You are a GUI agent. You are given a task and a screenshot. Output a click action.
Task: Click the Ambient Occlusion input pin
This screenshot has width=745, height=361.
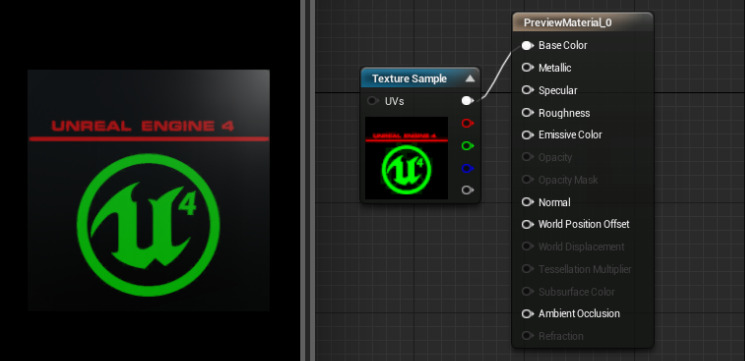(x=527, y=314)
